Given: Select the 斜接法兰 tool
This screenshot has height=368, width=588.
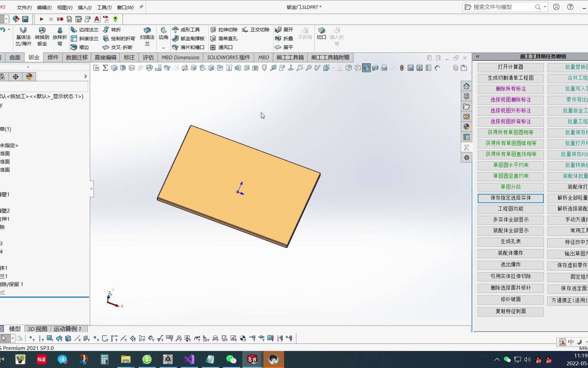Looking at the screenshot, I should point(85,39).
